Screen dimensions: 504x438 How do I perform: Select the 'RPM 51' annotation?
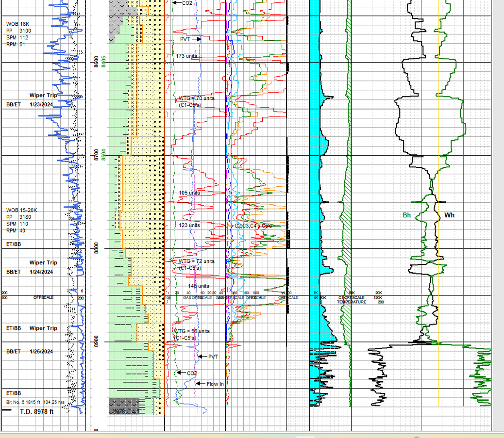point(16,44)
